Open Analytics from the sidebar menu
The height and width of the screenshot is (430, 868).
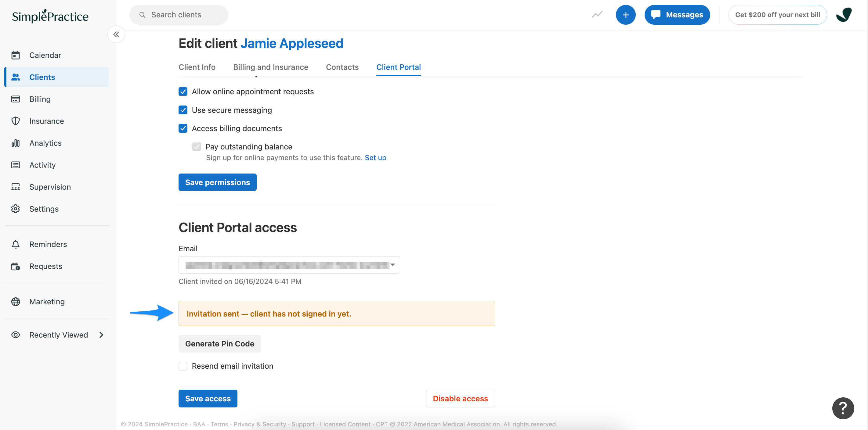pos(56,143)
